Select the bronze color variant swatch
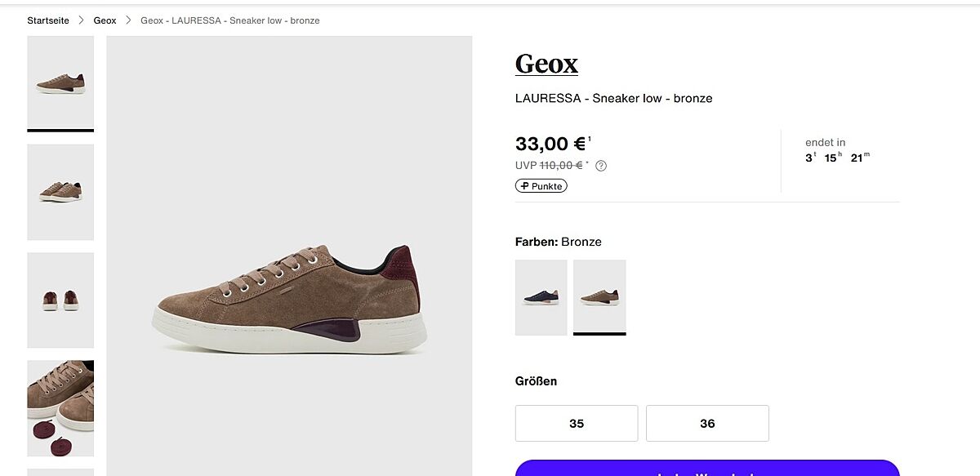Screen dimensions: 980x476 [x=599, y=297]
